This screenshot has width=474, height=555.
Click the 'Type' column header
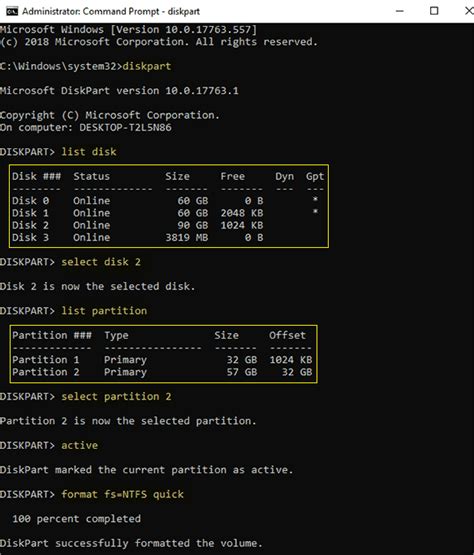(x=116, y=335)
